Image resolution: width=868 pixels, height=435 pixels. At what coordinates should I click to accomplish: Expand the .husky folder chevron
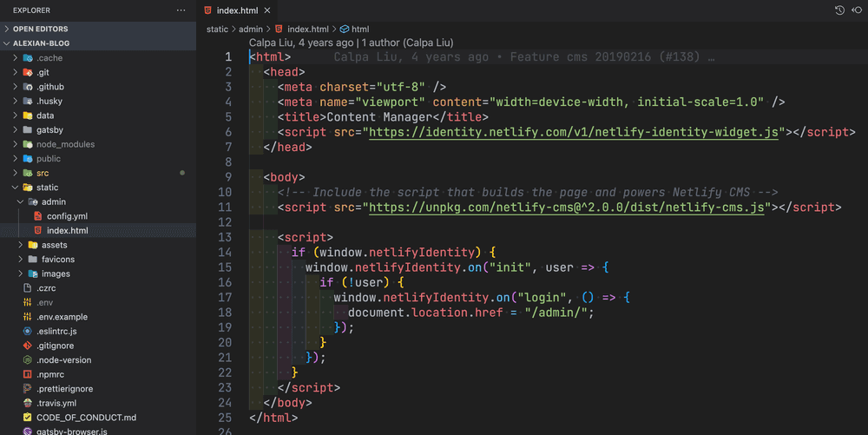tap(16, 101)
